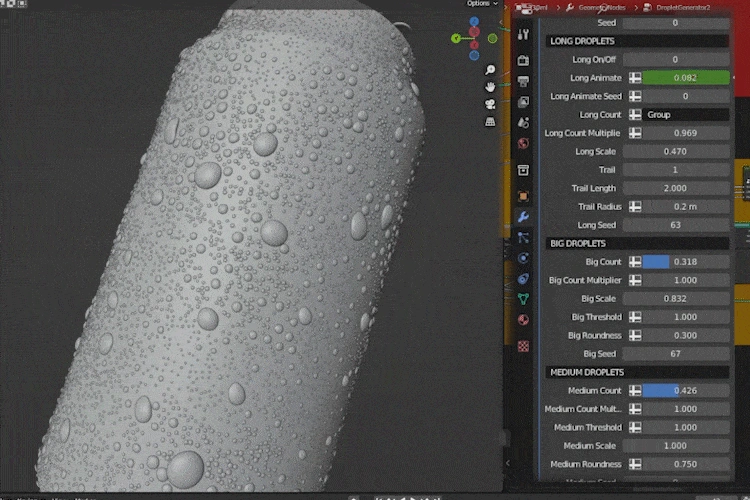The image size is (750, 500).
Task: Open the Object properties orange square tab
Action: click(x=523, y=196)
